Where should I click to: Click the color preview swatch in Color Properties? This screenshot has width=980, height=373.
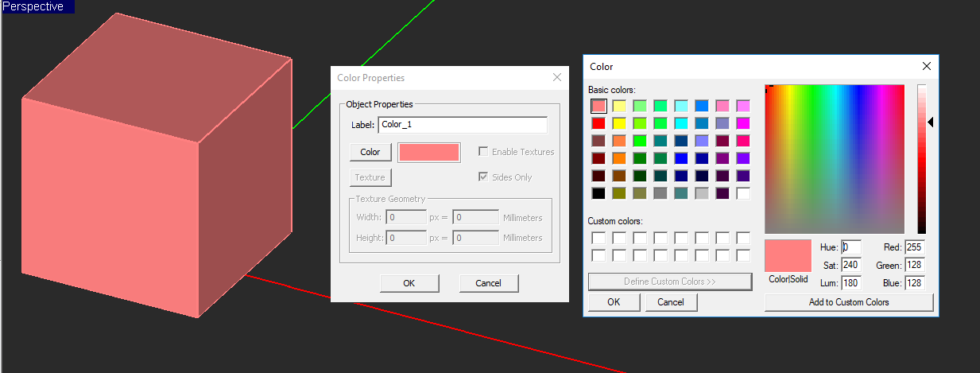[x=429, y=152]
